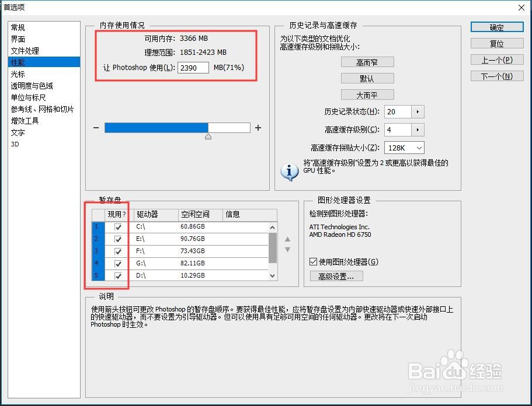Click the AMD Radeon HD 6750 text

point(340,235)
